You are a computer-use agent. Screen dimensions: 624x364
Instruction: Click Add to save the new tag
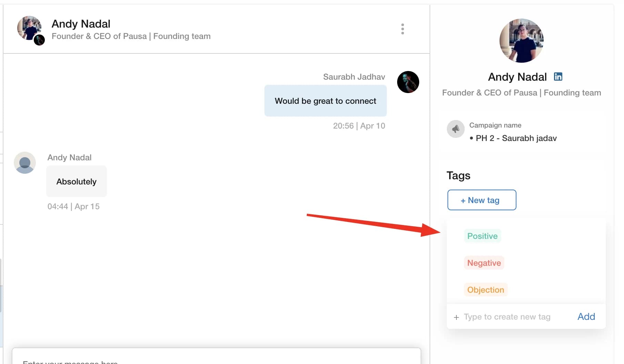(586, 316)
